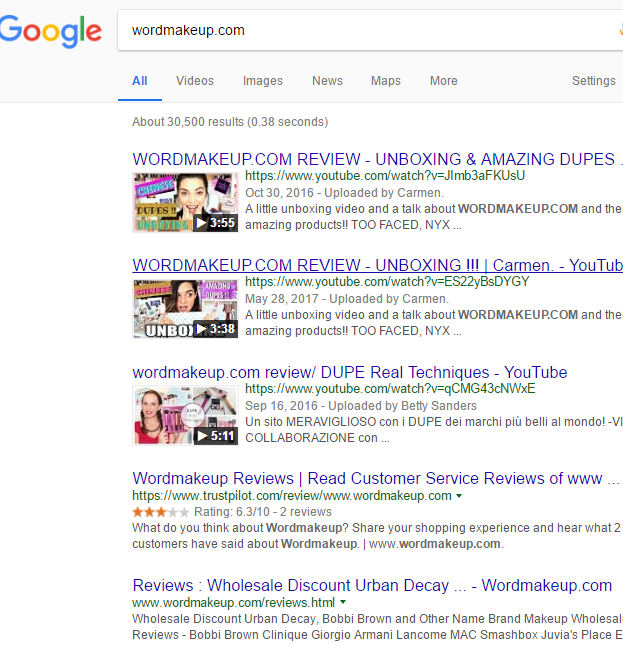Open the UNBOXING !!! | Carmen. result
This screenshot has height=645, width=623.
(378, 265)
